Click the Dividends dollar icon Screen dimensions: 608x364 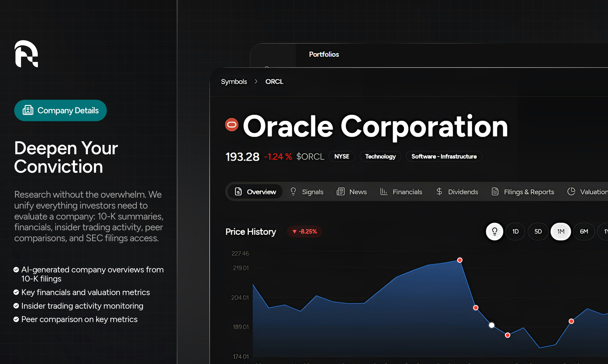(x=439, y=192)
